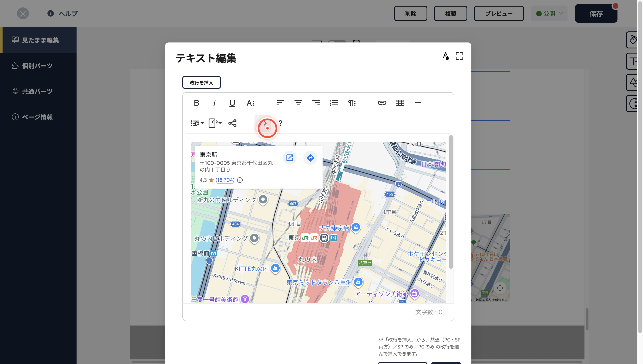The image size is (643, 364).
Task: Click the 三菱一号館美術館 museum pin
Action: 245,299
